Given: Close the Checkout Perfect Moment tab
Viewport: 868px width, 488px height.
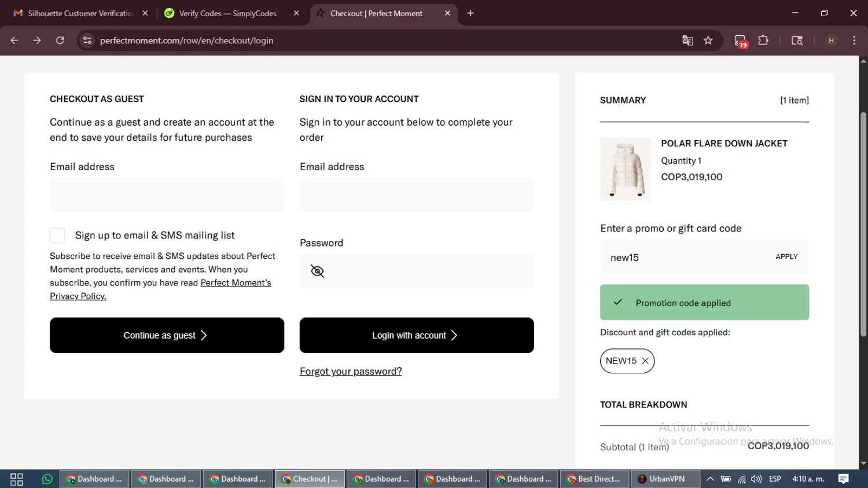Looking at the screenshot, I should tap(447, 13).
